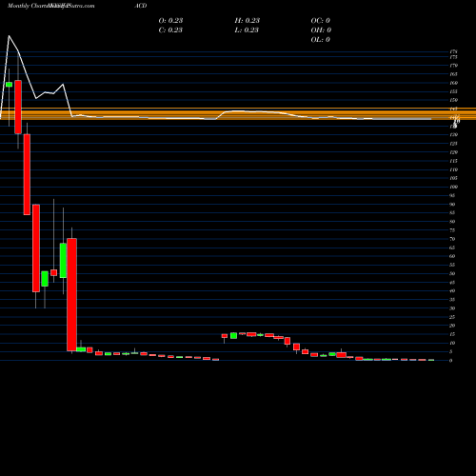Viewport: 476px width, 476px height.
Task: Click the 70 price axis label
Action: [x=452, y=239]
